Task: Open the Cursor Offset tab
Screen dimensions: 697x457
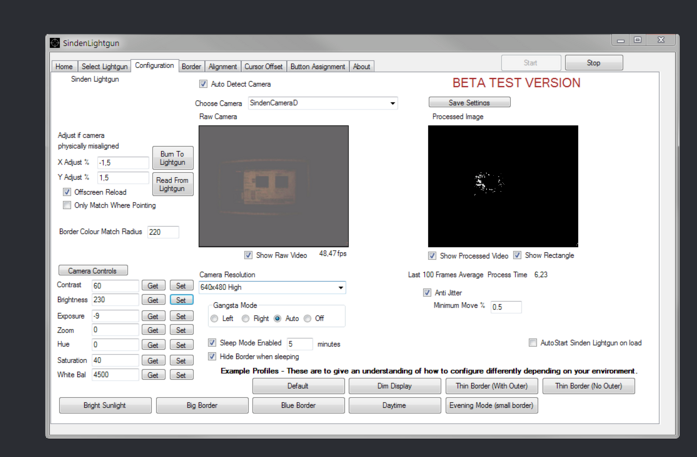Action: [264, 66]
